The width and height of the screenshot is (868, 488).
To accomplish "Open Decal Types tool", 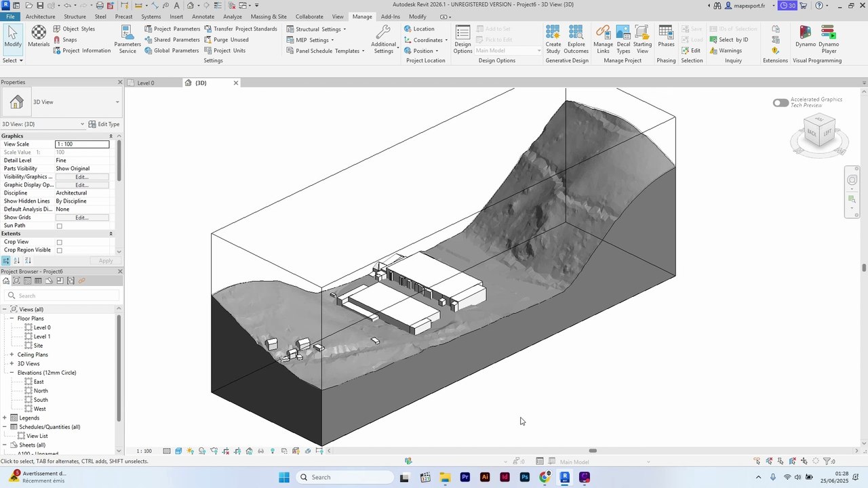I will (623, 40).
